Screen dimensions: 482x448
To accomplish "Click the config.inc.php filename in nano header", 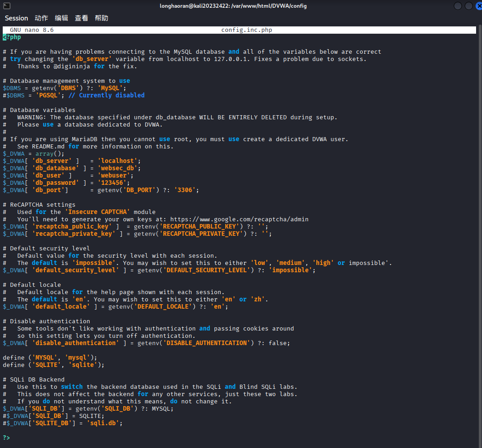I will (247, 30).
